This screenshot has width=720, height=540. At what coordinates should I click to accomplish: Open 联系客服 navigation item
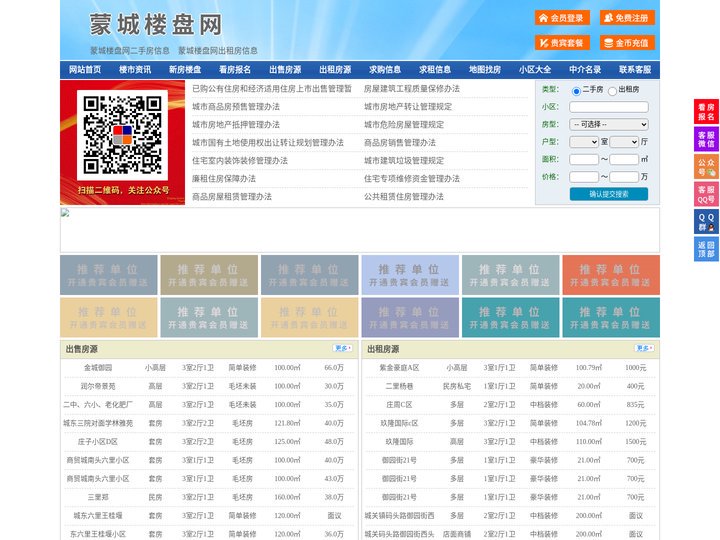[x=635, y=70]
